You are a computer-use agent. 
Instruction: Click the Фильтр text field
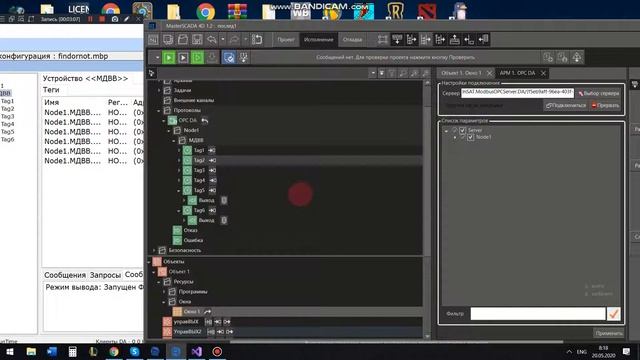point(538,313)
